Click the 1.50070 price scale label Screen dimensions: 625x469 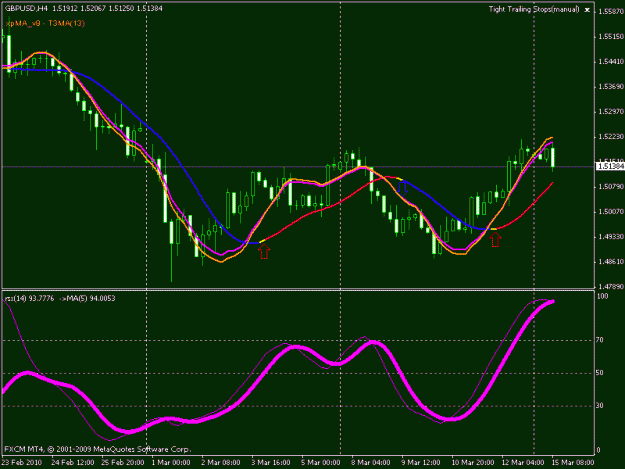[x=611, y=212]
